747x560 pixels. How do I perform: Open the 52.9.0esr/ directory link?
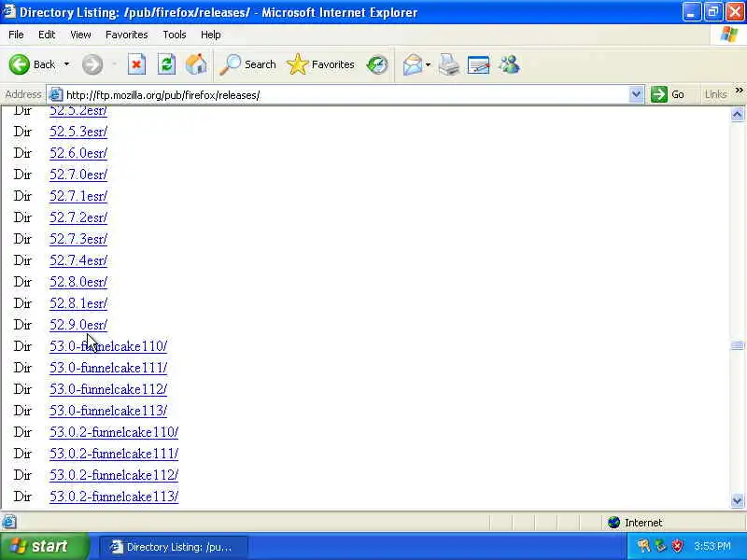78,325
